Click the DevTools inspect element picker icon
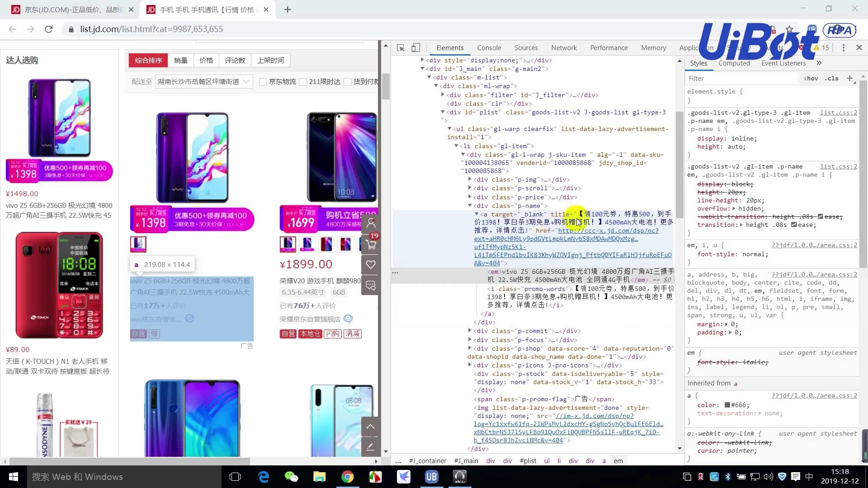The width and height of the screenshot is (868, 488). click(x=401, y=47)
